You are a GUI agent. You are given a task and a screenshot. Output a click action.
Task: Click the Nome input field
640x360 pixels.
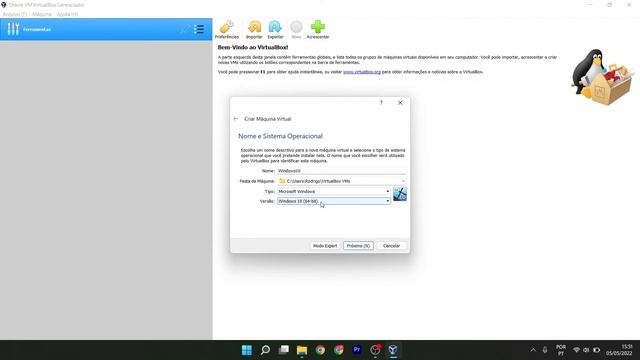point(342,171)
